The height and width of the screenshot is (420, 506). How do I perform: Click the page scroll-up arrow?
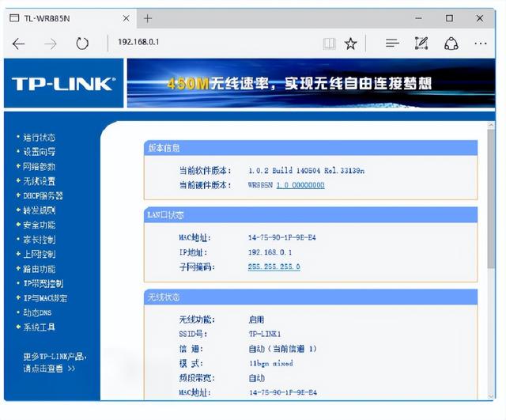click(491, 125)
